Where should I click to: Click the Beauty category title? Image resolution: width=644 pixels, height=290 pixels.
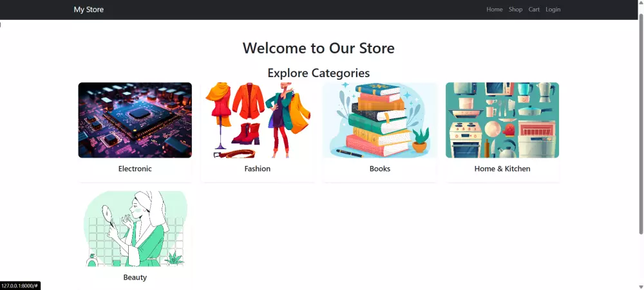click(x=135, y=277)
